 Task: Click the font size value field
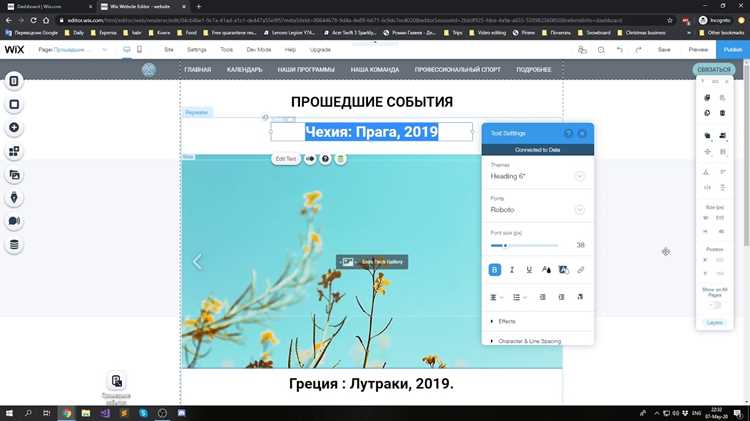point(580,245)
